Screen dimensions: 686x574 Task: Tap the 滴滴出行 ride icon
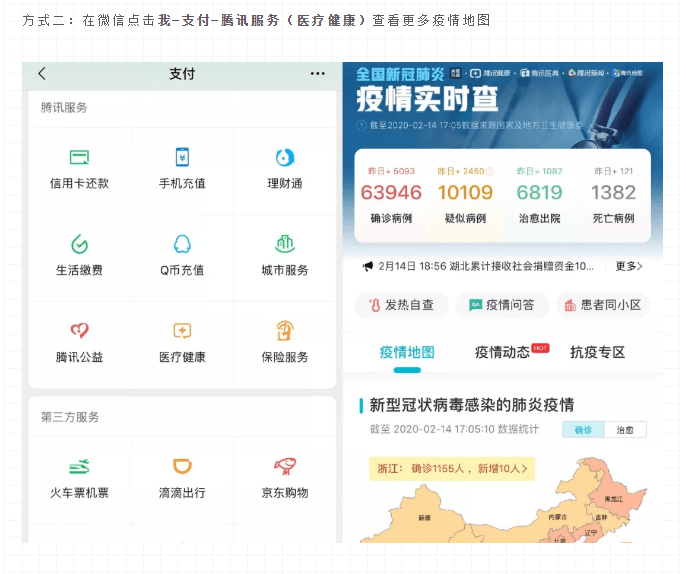pyautogui.click(x=182, y=466)
